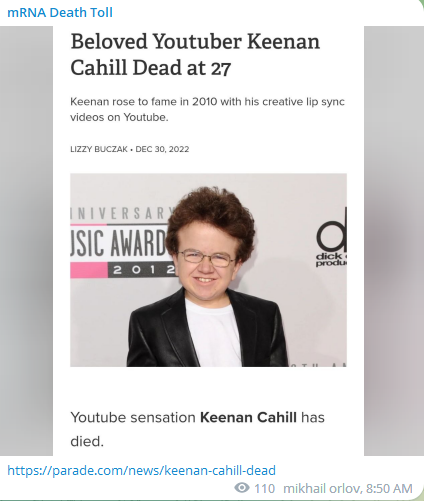Click the mikhail orlov author signature

click(x=322, y=488)
